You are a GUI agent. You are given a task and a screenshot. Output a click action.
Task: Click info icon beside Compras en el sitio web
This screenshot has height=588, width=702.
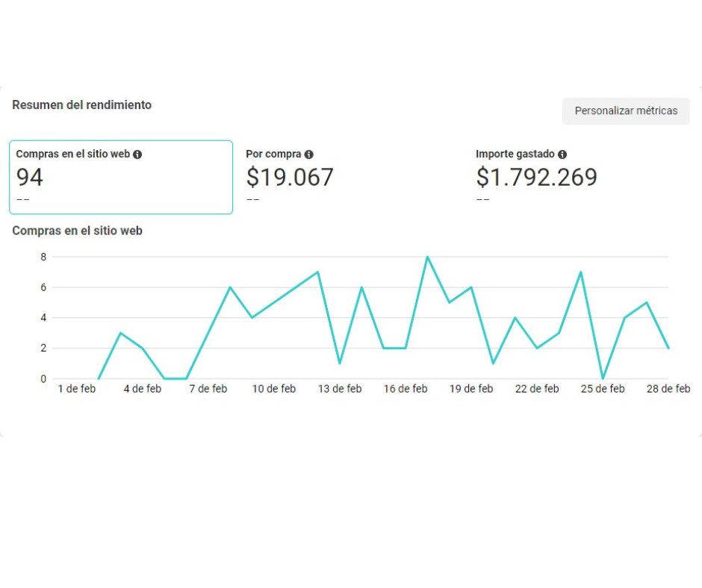coord(137,154)
